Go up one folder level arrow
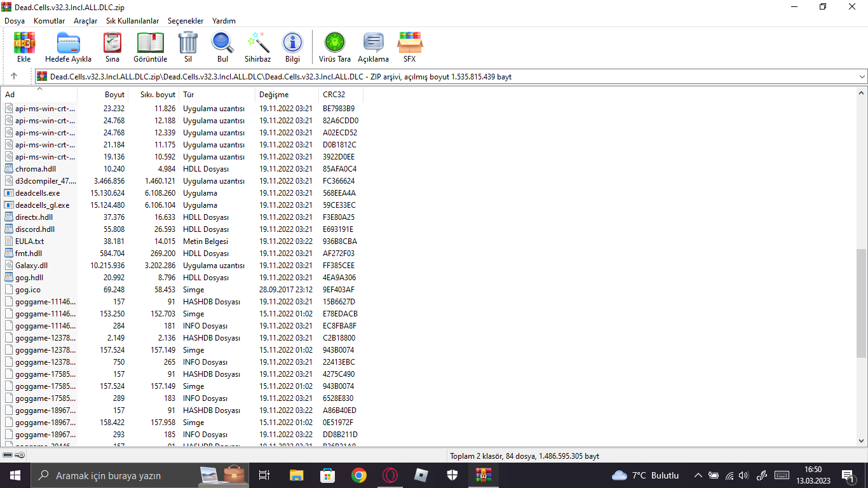 click(14, 76)
